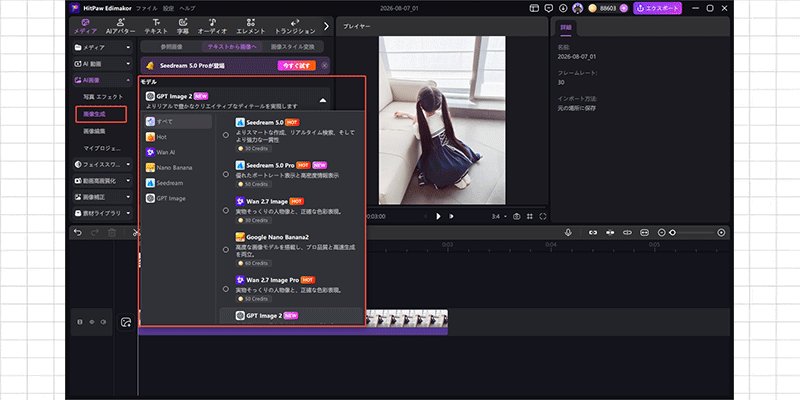The height and width of the screenshot is (400, 800).
Task: Open the エレメント elements tool
Action: [x=251, y=27]
